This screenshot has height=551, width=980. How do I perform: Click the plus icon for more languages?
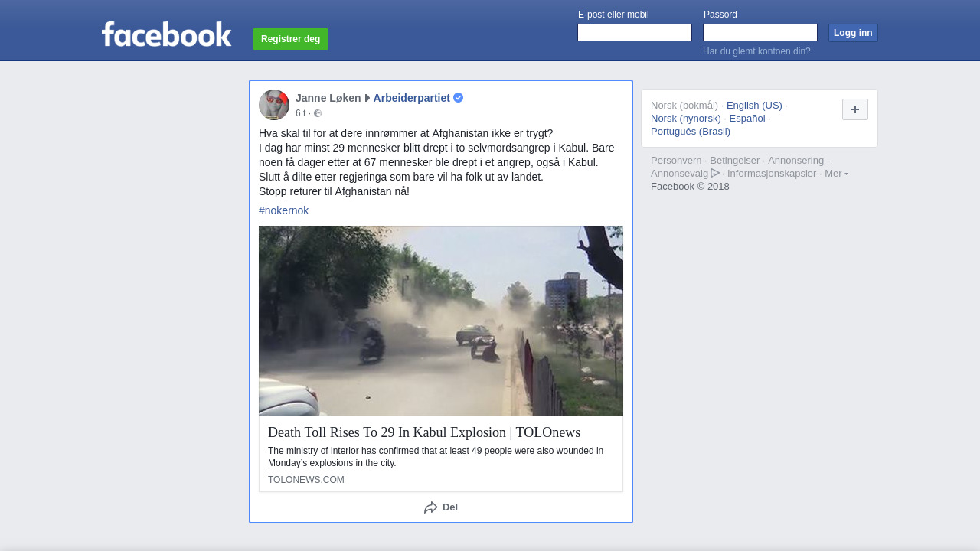(x=854, y=109)
